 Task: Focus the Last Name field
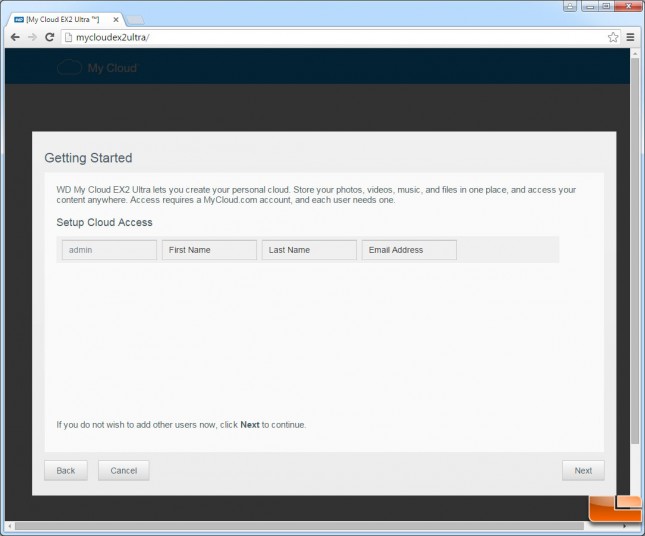coord(309,250)
